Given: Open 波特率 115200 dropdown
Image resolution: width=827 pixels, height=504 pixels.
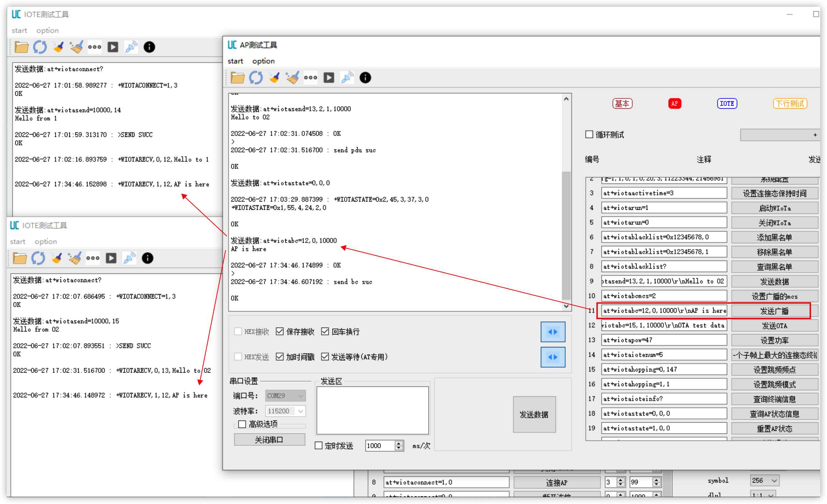Looking at the screenshot, I should [x=285, y=411].
